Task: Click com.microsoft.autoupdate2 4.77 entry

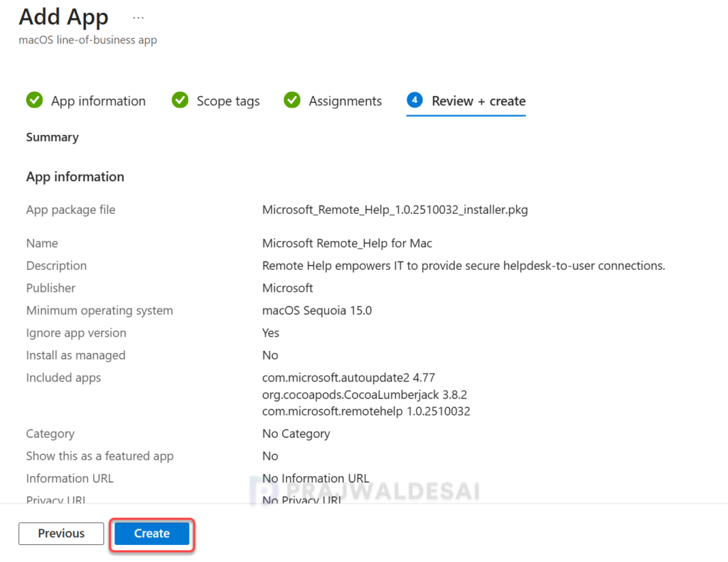Action: (x=348, y=378)
